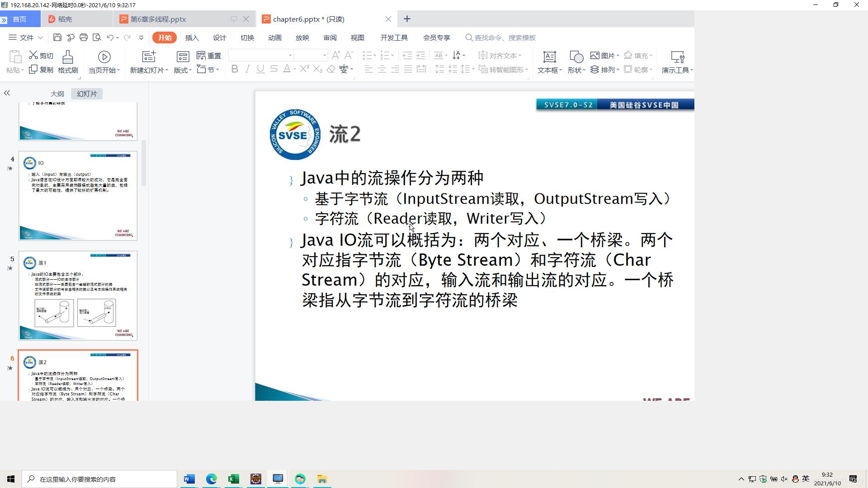Toggle align text left

click(369, 69)
